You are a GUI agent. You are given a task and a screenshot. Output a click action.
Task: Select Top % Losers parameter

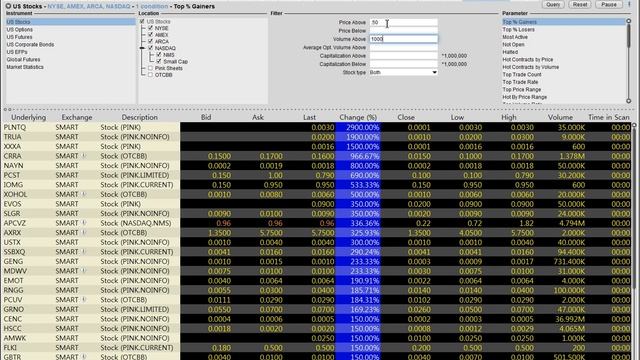(x=518, y=29)
